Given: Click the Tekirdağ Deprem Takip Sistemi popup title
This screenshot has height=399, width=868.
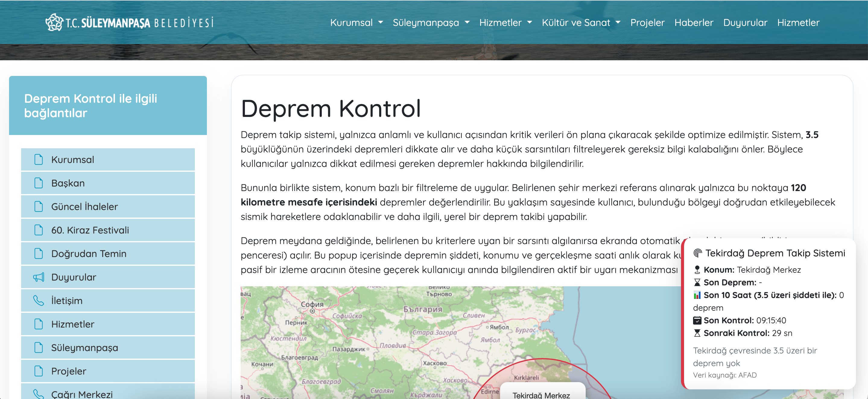Looking at the screenshot, I should [x=775, y=253].
